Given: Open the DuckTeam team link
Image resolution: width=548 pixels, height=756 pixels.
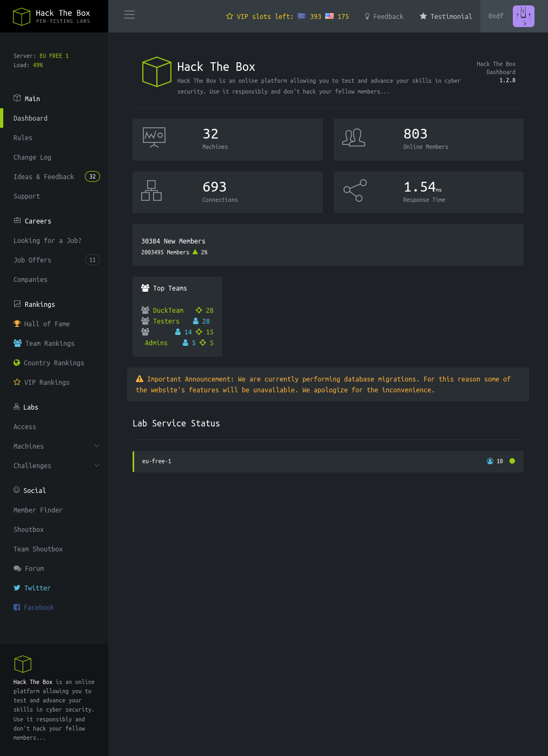Looking at the screenshot, I should 168,310.
